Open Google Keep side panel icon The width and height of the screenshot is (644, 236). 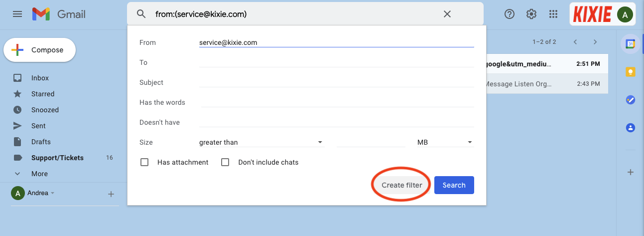[630, 72]
